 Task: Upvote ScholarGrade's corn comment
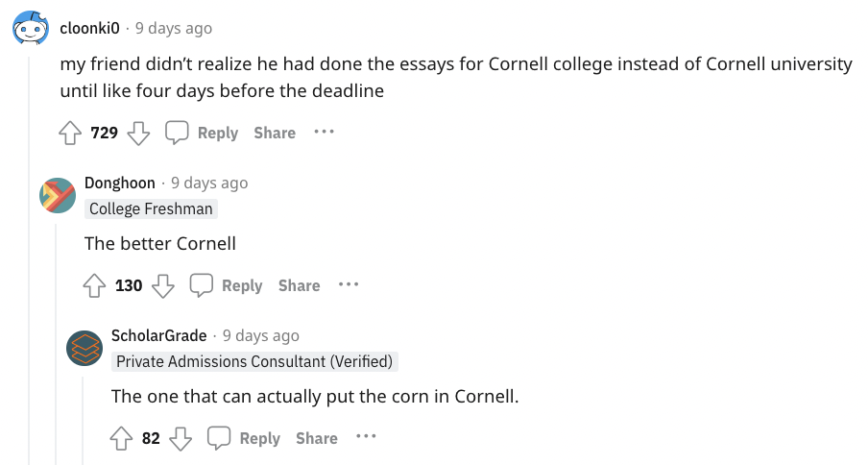121,438
